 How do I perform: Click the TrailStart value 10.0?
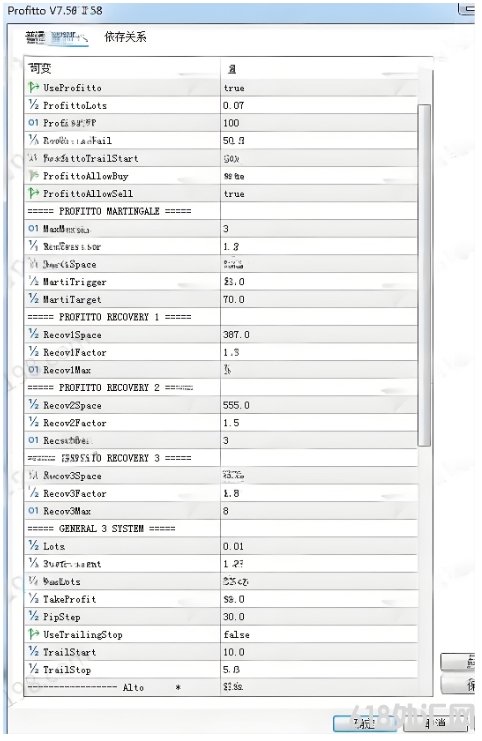point(233,652)
